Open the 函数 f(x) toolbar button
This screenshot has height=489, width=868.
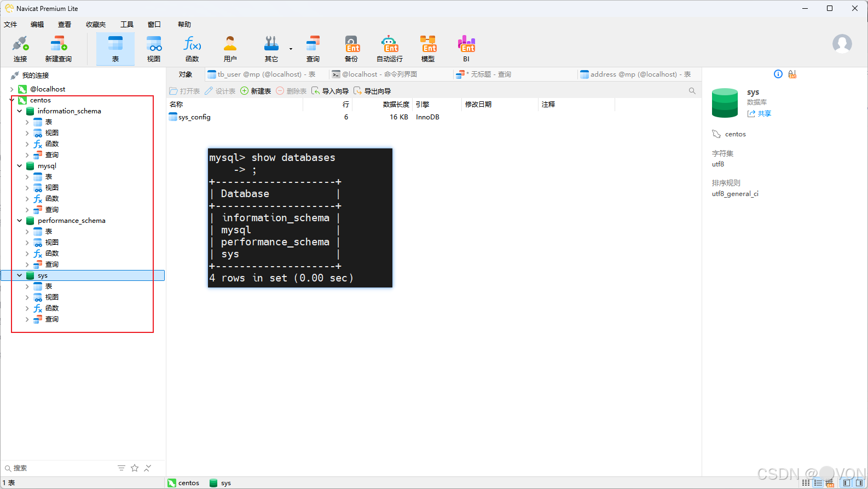(x=192, y=49)
